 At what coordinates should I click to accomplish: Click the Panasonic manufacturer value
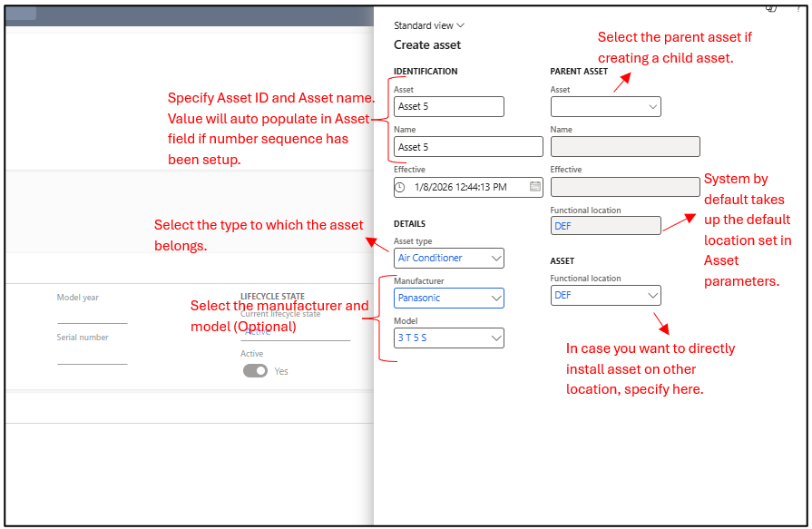tap(419, 298)
